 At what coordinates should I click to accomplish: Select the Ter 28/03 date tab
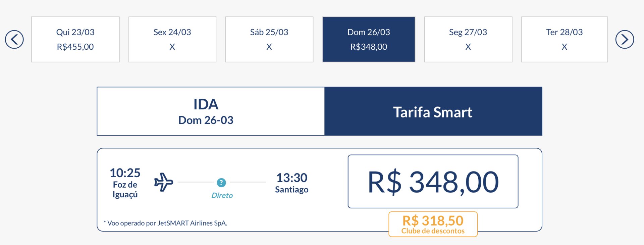(x=565, y=40)
